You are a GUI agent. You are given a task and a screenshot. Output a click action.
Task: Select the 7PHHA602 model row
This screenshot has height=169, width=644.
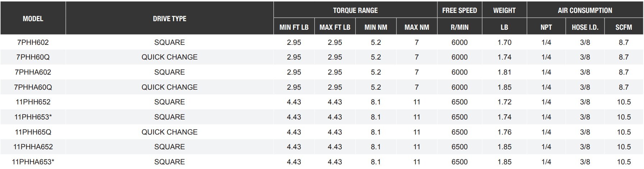[x=33, y=72]
